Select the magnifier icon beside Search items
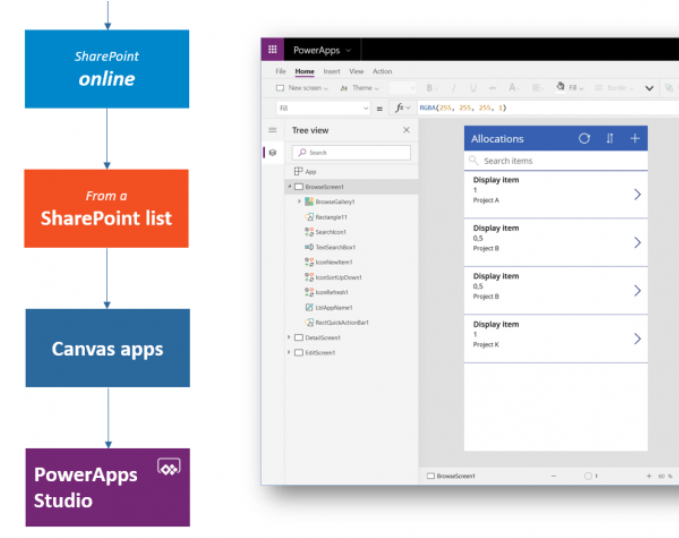Screen dimensions: 679x538 coord(474,161)
